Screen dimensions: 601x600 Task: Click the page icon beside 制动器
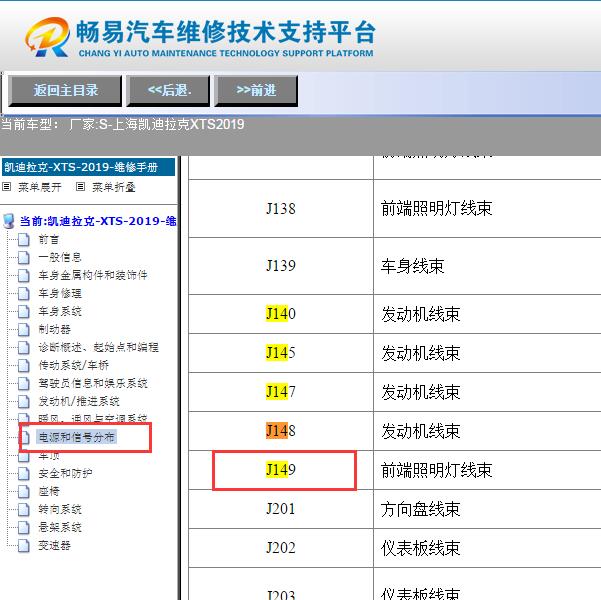[24, 329]
